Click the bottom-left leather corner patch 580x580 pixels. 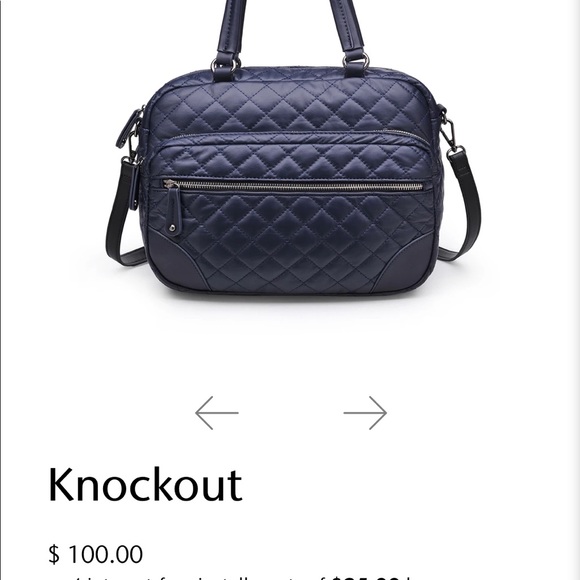point(172,259)
